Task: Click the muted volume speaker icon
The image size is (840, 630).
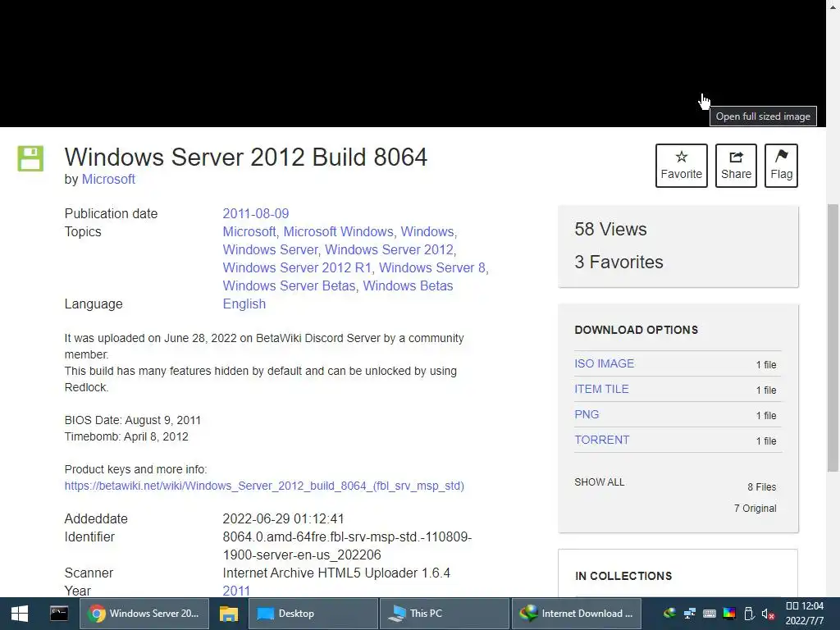Action: click(768, 614)
